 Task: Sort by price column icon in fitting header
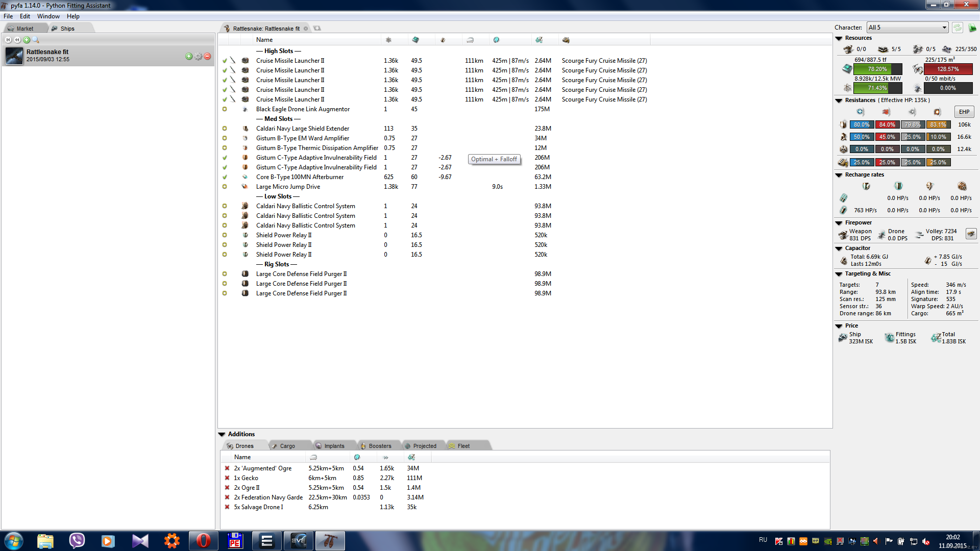pyautogui.click(x=539, y=40)
